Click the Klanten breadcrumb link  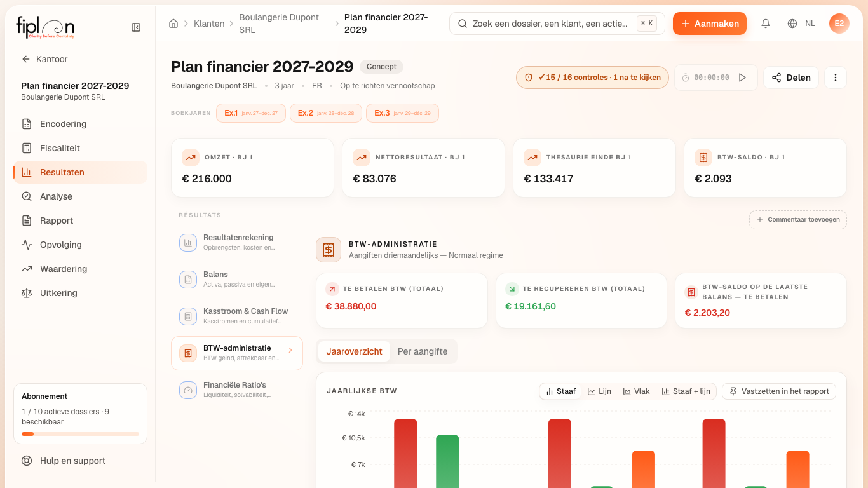tap(209, 24)
